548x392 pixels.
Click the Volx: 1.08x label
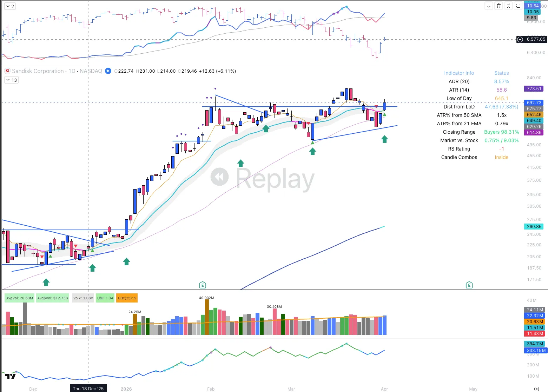click(83, 298)
